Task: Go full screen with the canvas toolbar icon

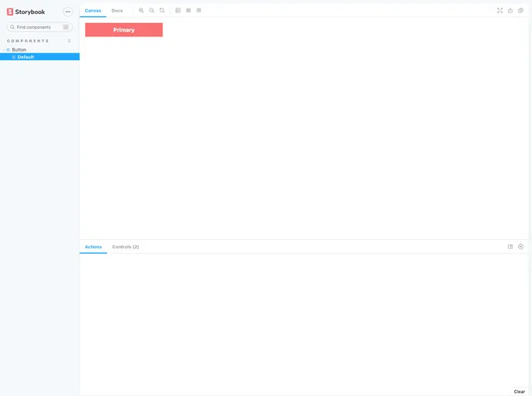Action: click(500, 10)
